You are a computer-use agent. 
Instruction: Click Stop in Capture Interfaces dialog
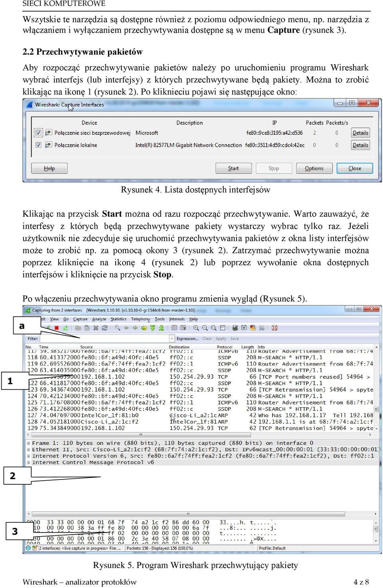click(x=274, y=168)
